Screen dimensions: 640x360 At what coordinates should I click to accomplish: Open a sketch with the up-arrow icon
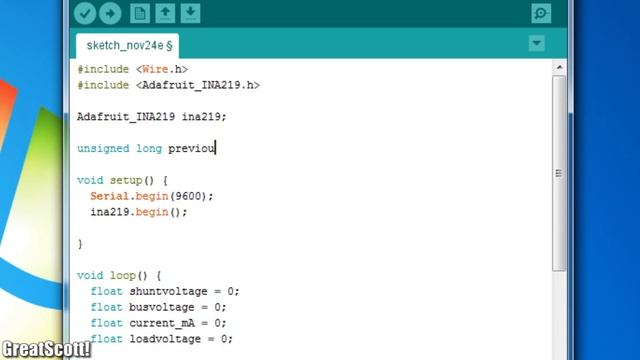[x=165, y=13]
